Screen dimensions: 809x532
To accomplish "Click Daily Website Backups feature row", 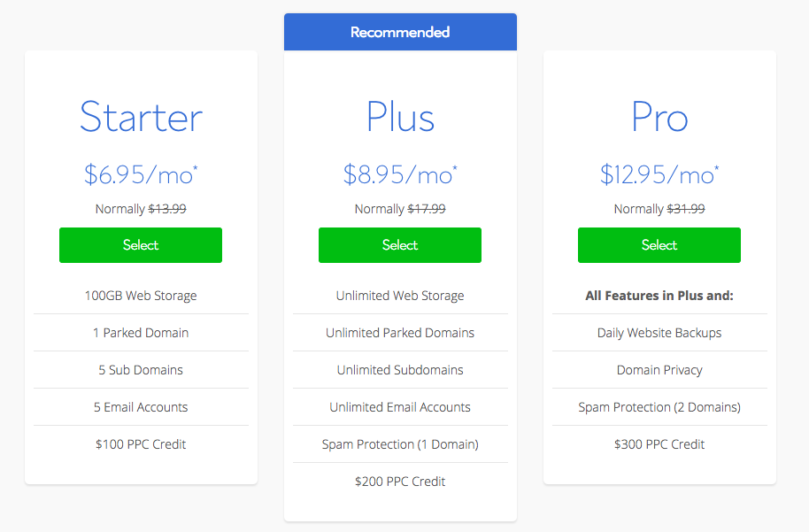I will [659, 333].
